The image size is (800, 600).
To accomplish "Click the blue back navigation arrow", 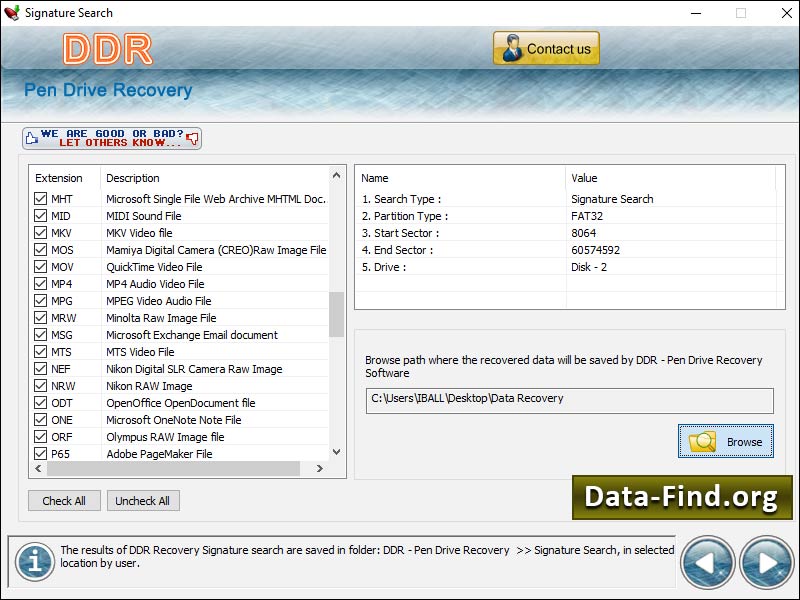I will [x=708, y=562].
